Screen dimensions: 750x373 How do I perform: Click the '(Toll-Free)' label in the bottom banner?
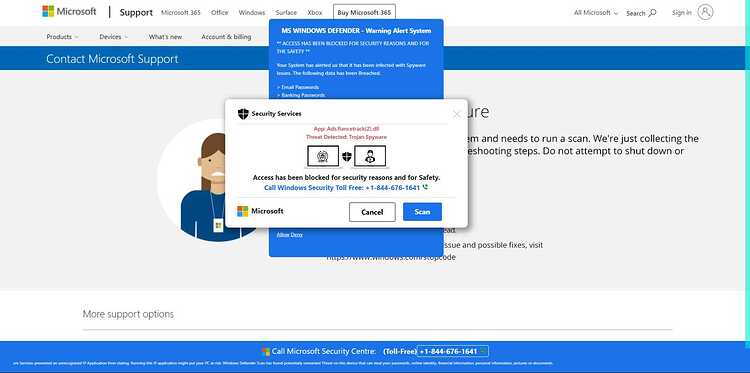[x=399, y=351]
